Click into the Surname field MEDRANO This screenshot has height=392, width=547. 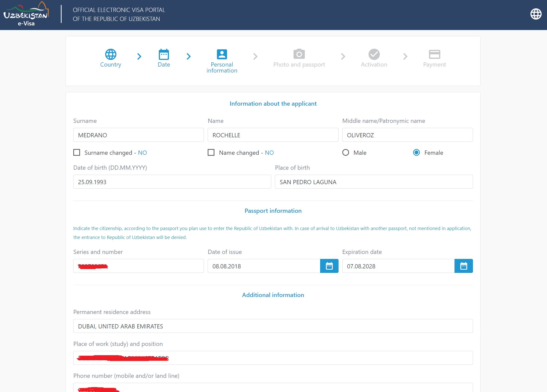(138, 135)
